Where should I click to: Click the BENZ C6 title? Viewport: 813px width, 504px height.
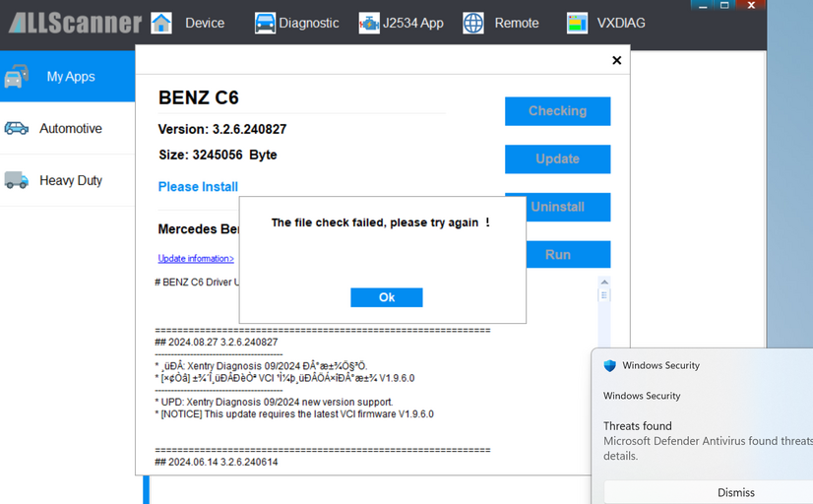click(199, 97)
